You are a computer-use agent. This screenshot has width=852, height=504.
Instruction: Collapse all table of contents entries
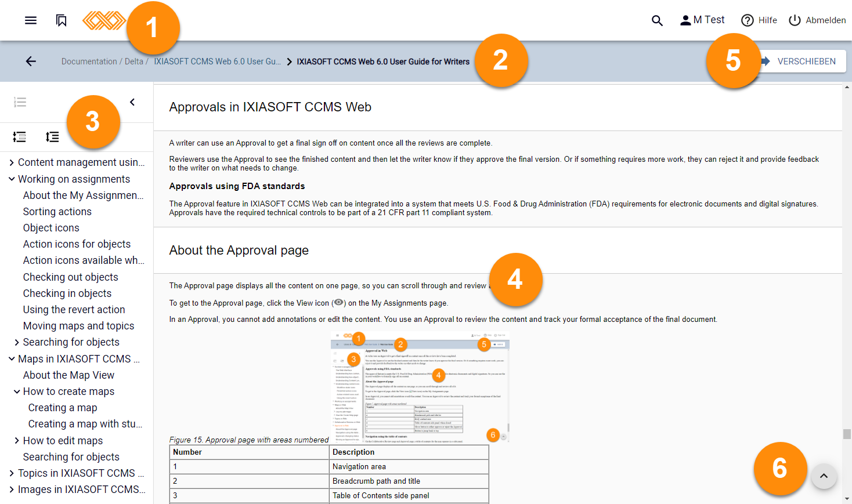20,137
